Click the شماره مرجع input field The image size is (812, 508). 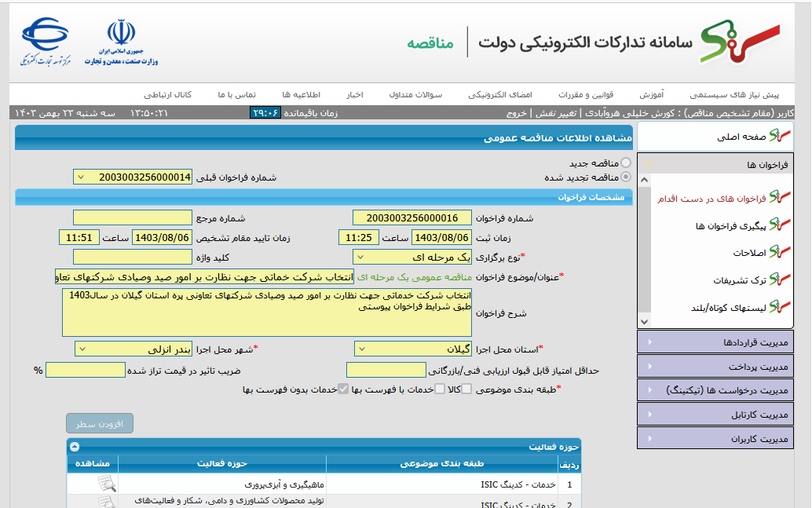pos(133,217)
